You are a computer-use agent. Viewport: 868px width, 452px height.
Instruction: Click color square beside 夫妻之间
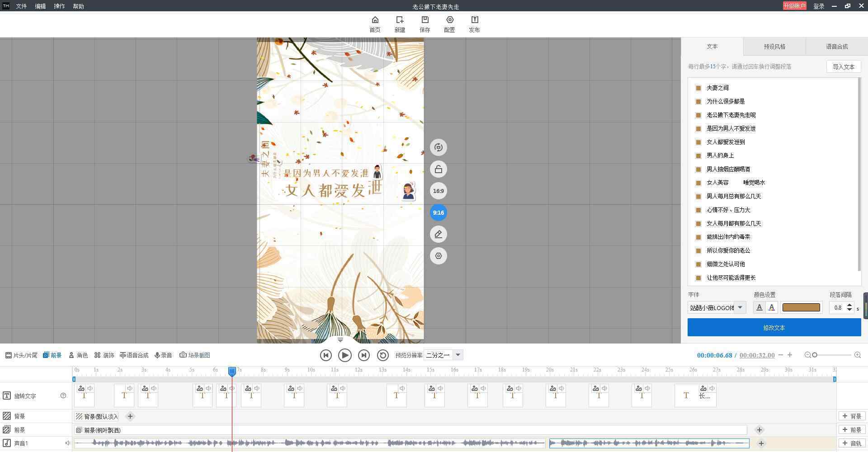coord(698,88)
